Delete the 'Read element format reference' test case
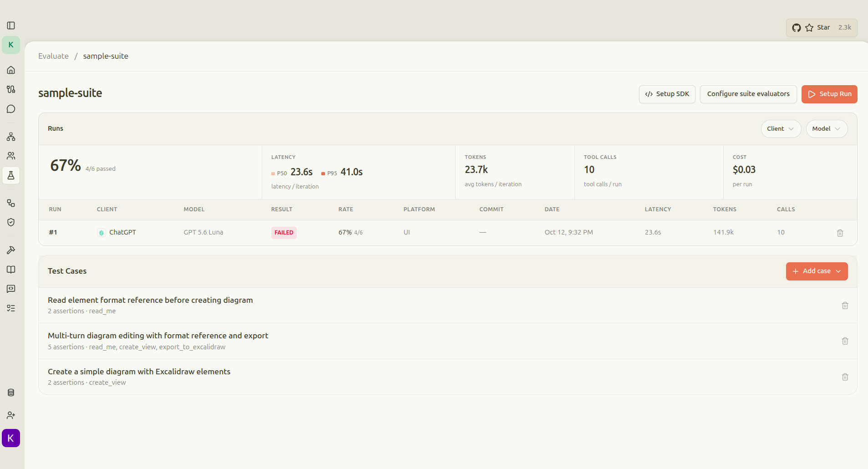The width and height of the screenshot is (868, 469). click(845, 306)
